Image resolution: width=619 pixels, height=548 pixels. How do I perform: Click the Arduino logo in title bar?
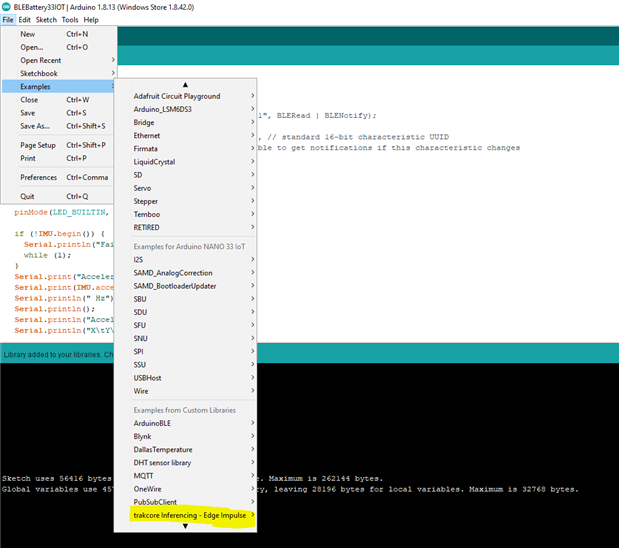point(7,6)
